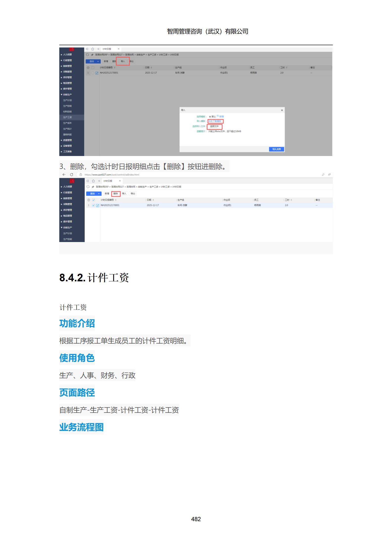Uncheck the row 1 checkbox in the lower table
Screen dimensions: 392x555
[93, 205]
